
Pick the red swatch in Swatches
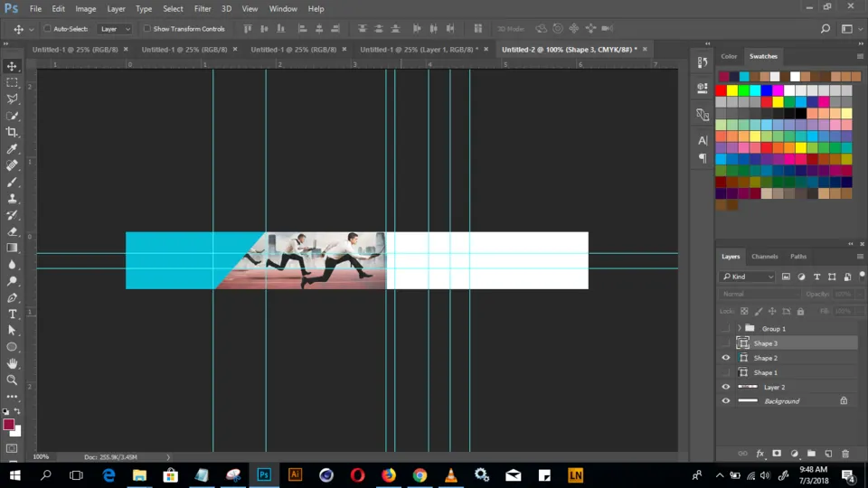pos(721,90)
